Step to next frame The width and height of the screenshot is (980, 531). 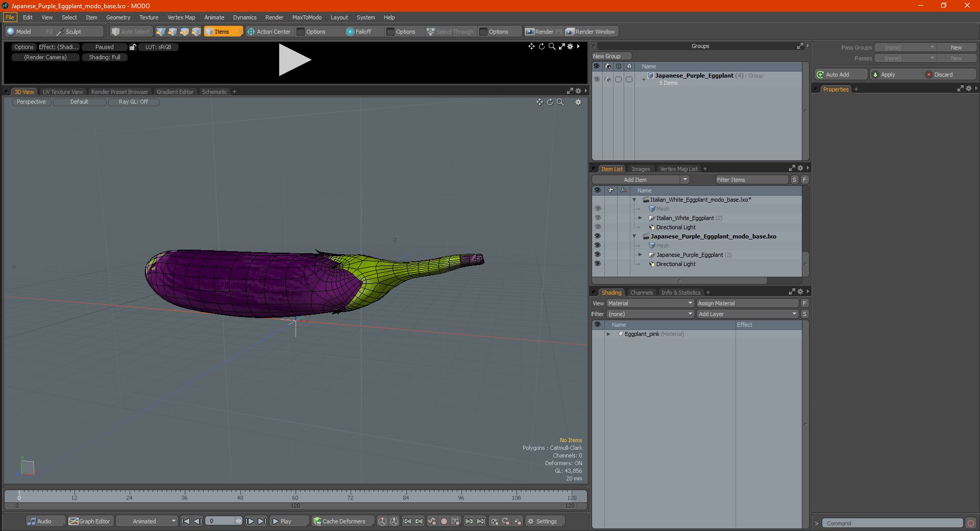(x=250, y=521)
